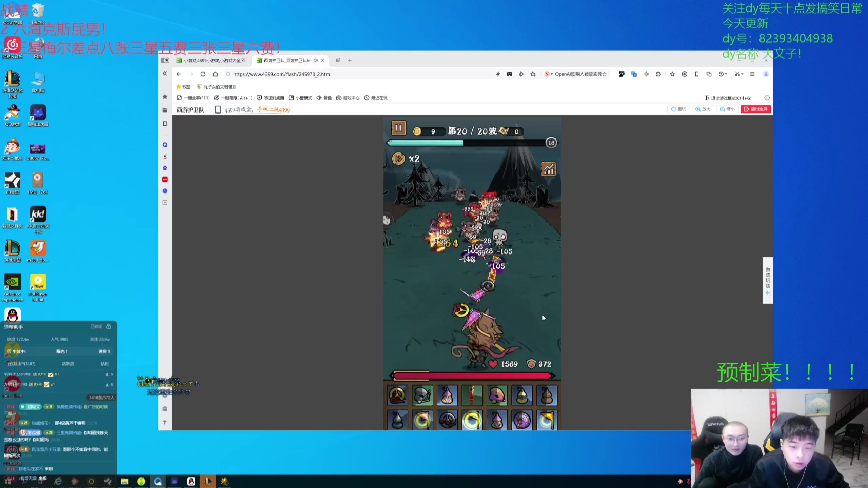Click the browser back arrow
The width and height of the screenshot is (868, 488).
(x=179, y=74)
